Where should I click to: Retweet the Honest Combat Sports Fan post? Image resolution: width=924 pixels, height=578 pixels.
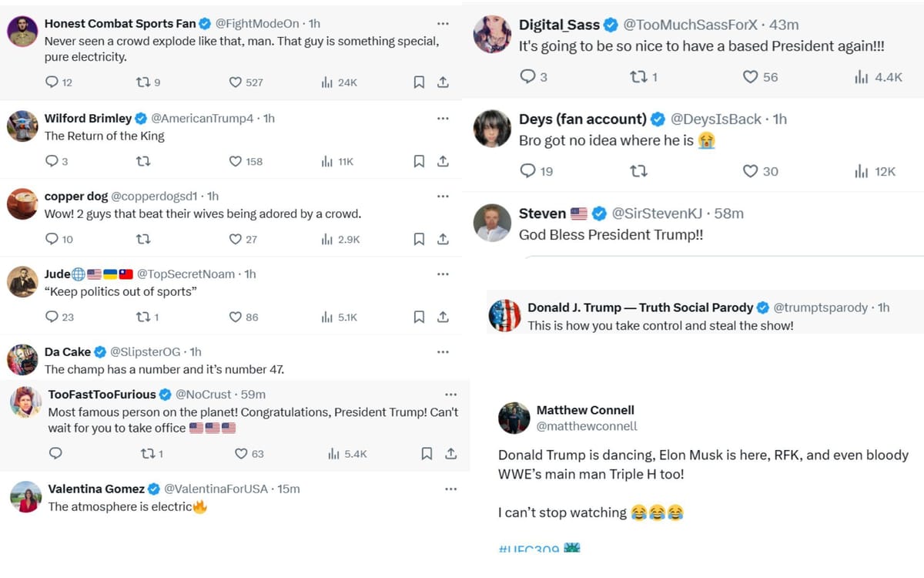tap(143, 82)
